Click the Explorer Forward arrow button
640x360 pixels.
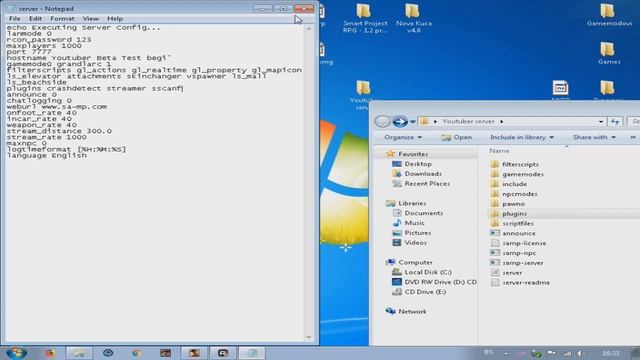tap(400, 121)
